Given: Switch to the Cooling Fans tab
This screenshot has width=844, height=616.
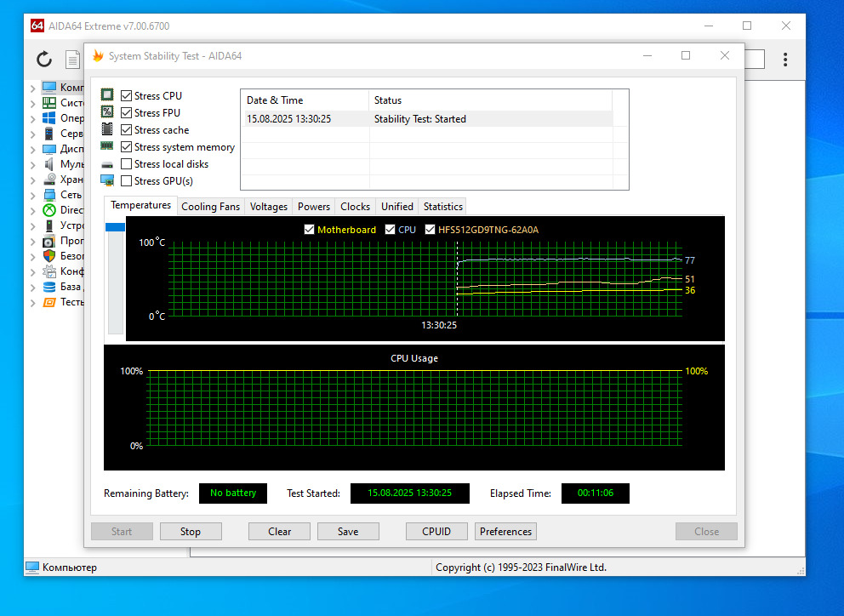Looking at the screenshot, I should 210,207.
